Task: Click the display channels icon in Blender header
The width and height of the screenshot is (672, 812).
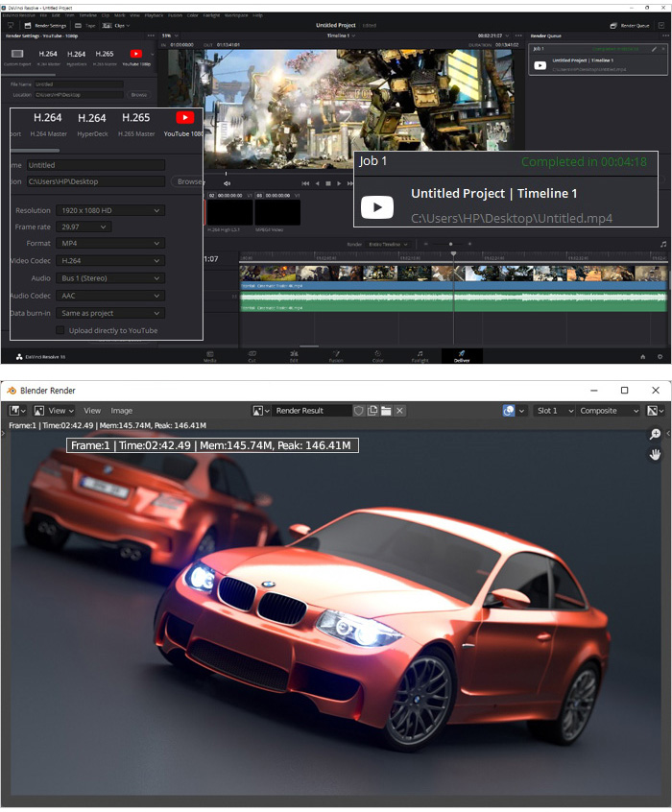Action: pos(656,411)
